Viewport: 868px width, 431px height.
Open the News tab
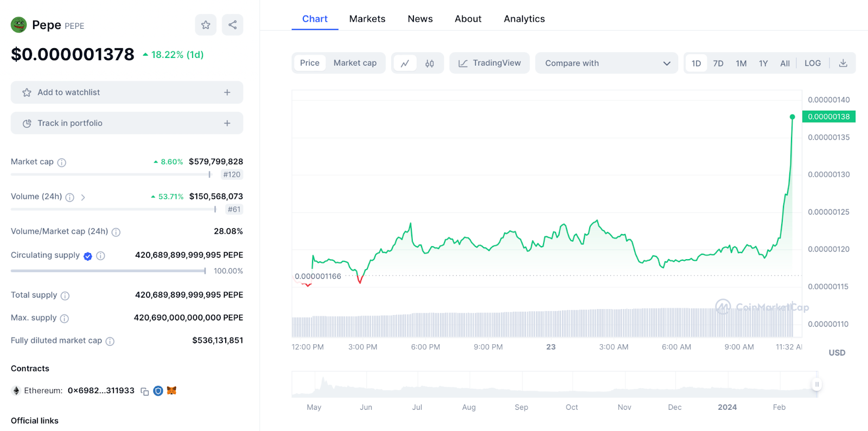tap(420, 19)
